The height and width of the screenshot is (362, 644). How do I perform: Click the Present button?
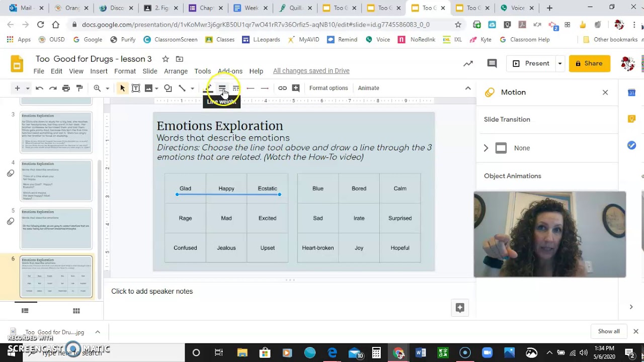(x=531, y=63)
